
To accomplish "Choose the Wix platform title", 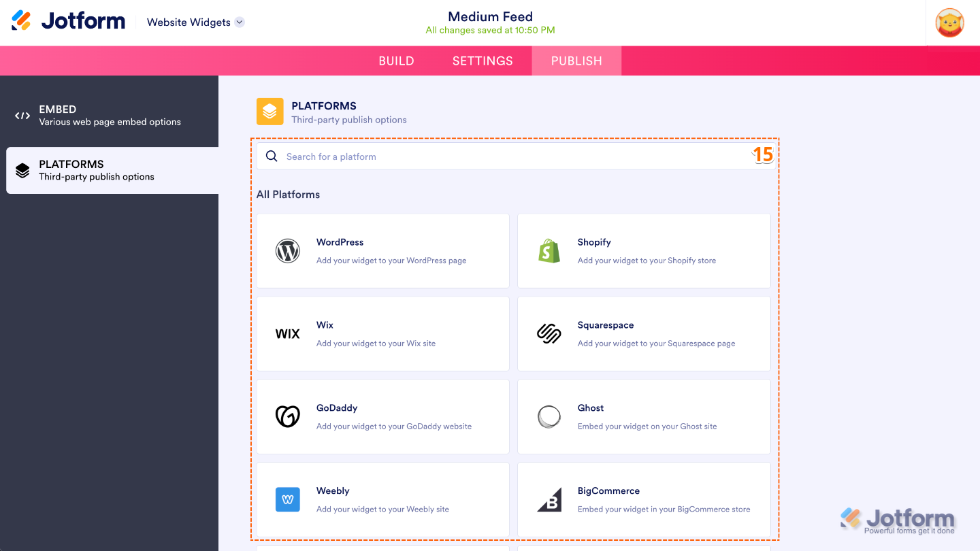I will pos(325,325).
